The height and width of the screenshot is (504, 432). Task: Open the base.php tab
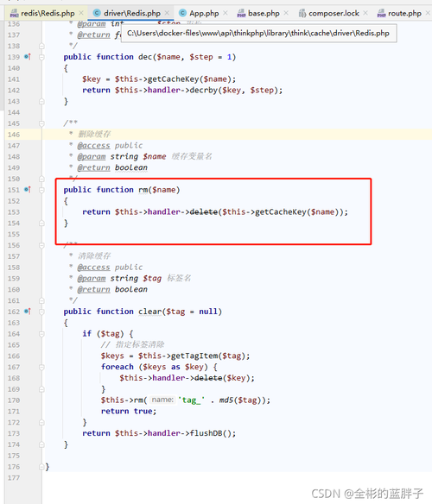coord(264,13)
